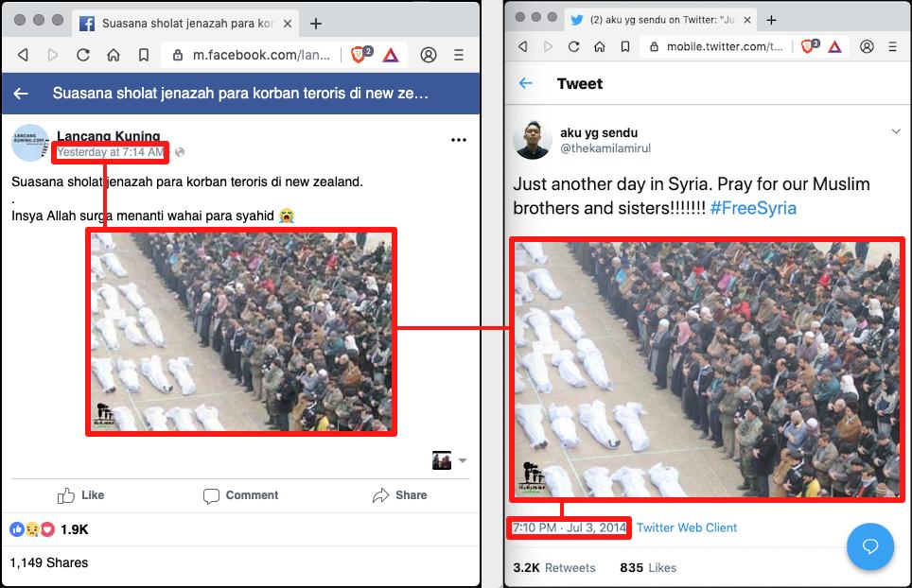Screen dimensions: 912x588
Task: Open the #FreeSyria hashtag
Action: click(753, 208)
